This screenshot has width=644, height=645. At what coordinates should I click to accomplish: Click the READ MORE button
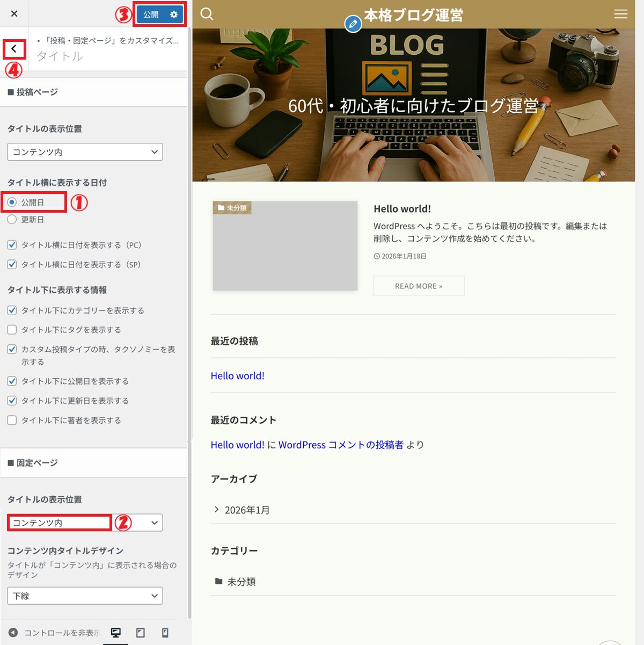pos(419,286)
